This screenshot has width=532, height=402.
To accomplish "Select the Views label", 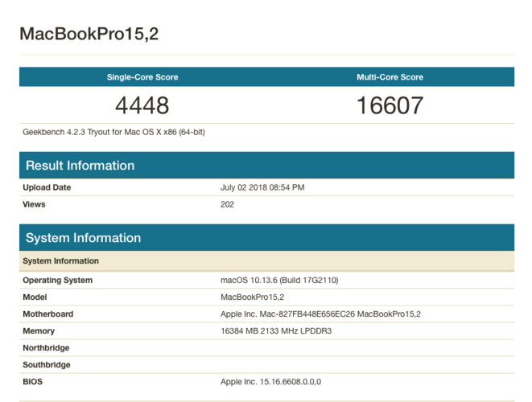I will pos(34,204).
